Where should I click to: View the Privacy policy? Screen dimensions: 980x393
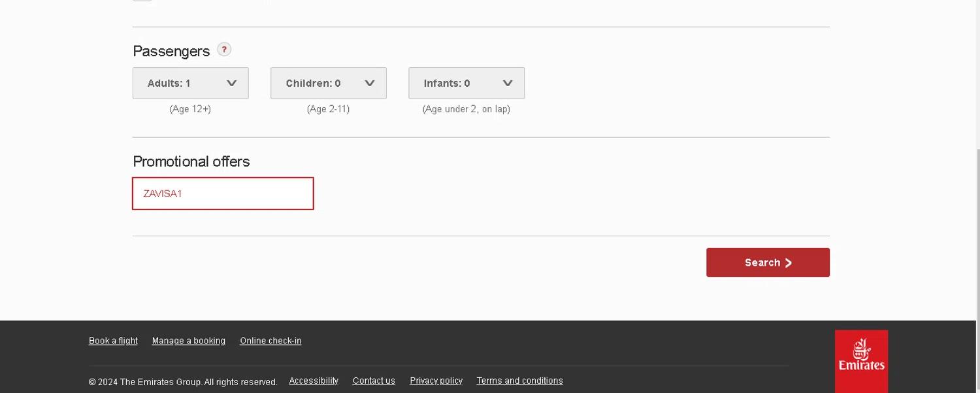click(436, 381)
